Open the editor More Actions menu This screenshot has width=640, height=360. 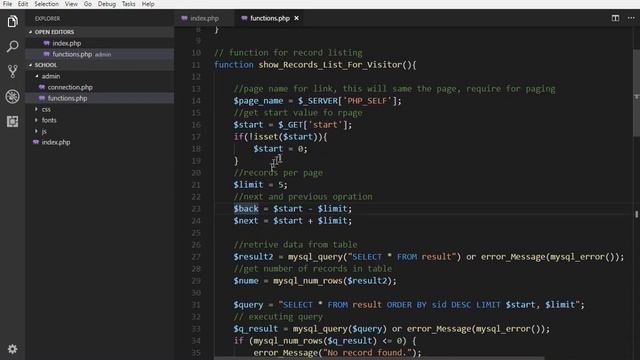point(631,18)
